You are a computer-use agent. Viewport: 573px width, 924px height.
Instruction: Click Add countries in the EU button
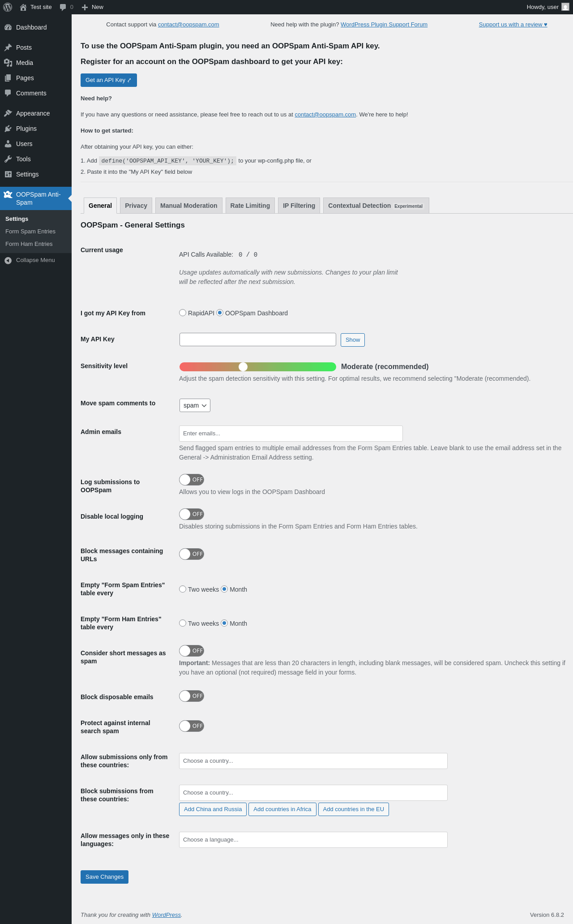(354, 809)
